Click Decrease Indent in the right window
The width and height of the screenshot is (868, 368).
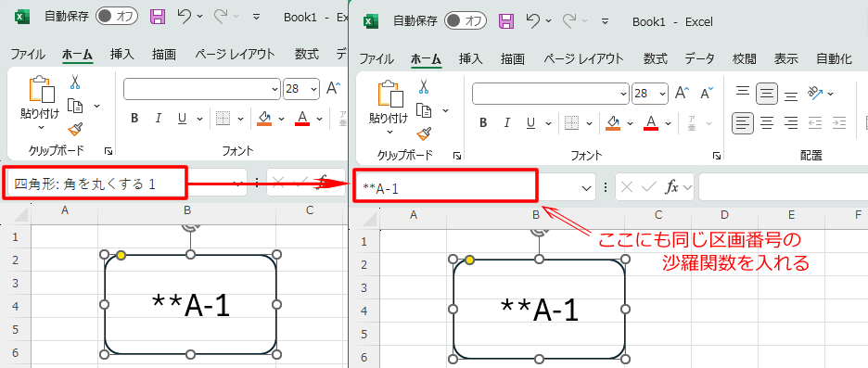pyautogui.click(x=815, y=122)
